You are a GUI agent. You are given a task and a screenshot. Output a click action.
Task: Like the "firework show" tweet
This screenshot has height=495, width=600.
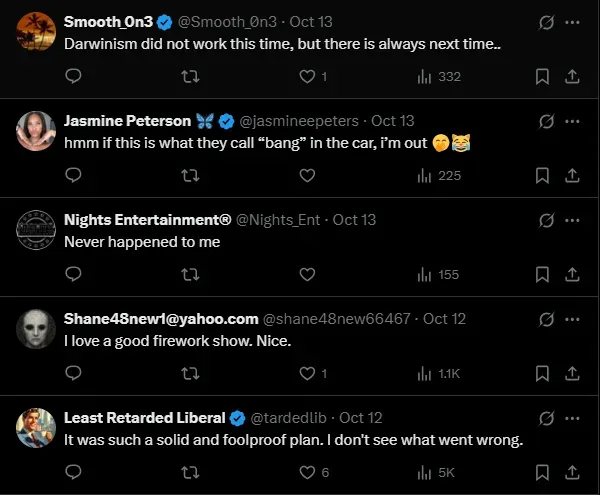coord(308,373)
